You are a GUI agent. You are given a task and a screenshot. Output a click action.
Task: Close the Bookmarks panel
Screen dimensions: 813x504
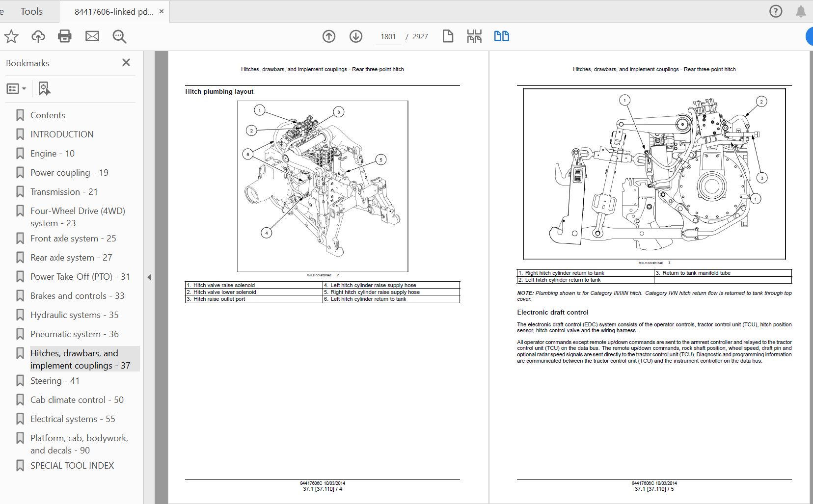126,62
